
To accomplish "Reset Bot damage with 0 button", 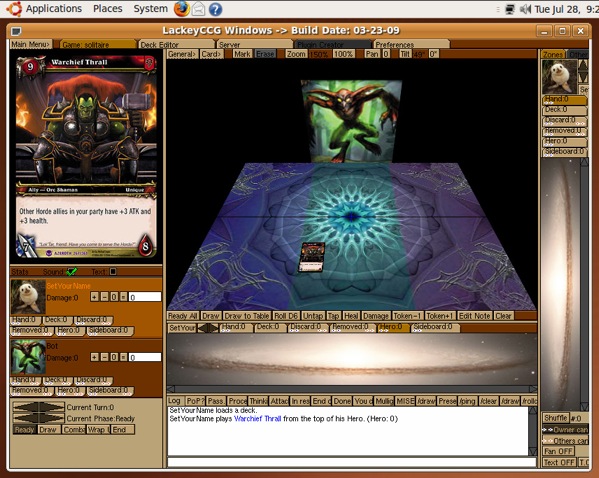I will pyautogui.click(x=114, y=357).
